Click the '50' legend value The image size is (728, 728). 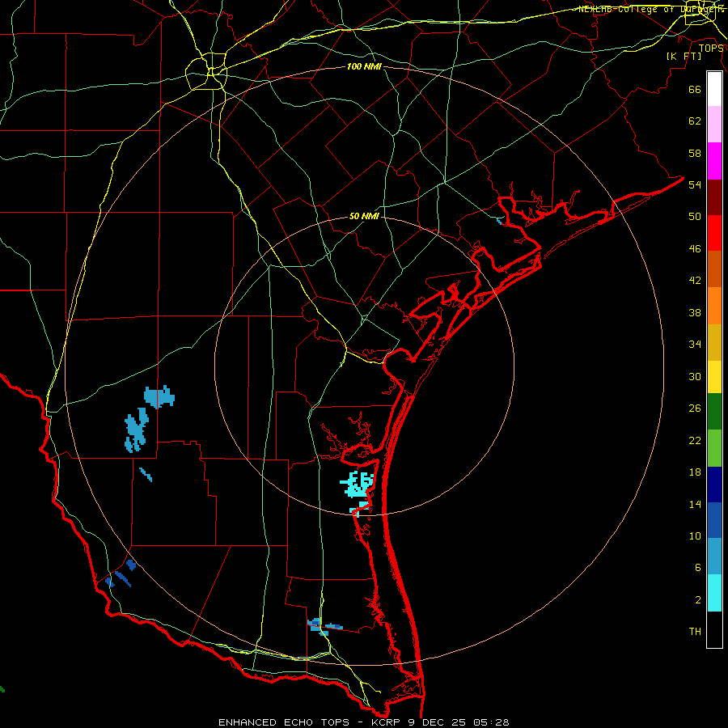click(x=695, y=217)
